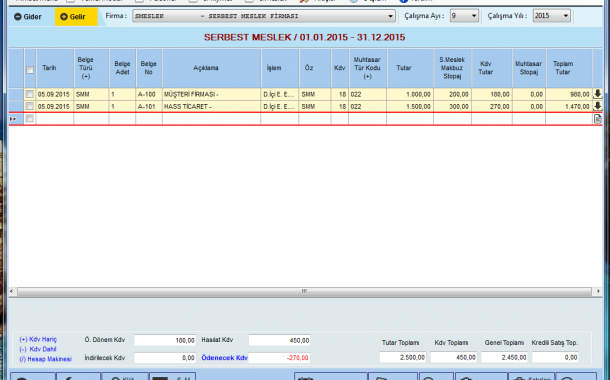Open the (/) Hesap Makinesi link
The image size is (610, 380).
pyautogui.click(x=46, y=359)
